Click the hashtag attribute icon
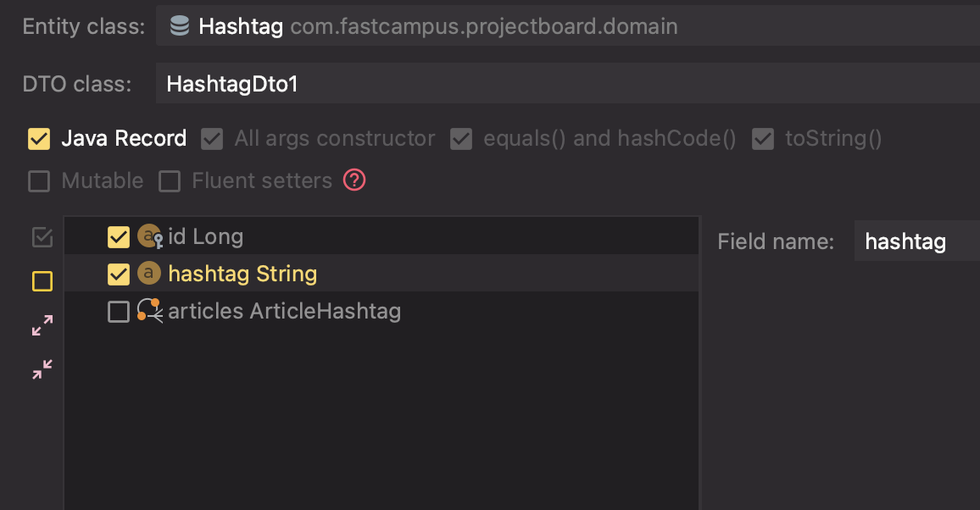Image resolution: width=980 pixels, height=510 pixels. (149, 274)
